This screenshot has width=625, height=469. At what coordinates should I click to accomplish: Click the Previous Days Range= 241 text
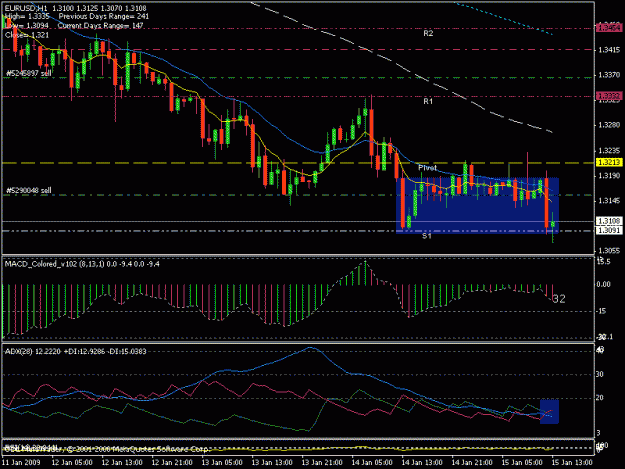point(104,16)
